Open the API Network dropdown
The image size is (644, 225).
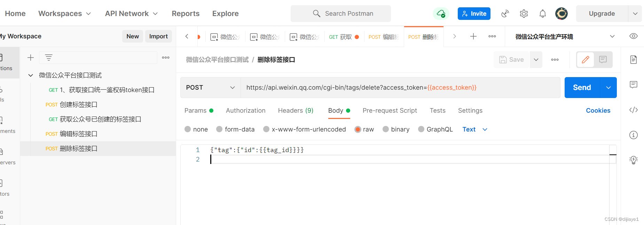pos(132,14)
